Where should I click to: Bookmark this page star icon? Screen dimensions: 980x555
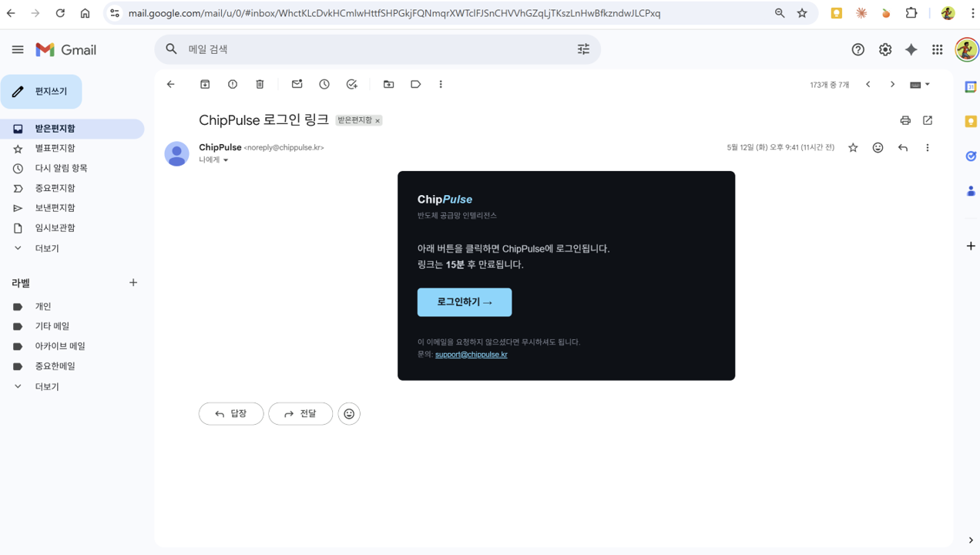point(802,13)
